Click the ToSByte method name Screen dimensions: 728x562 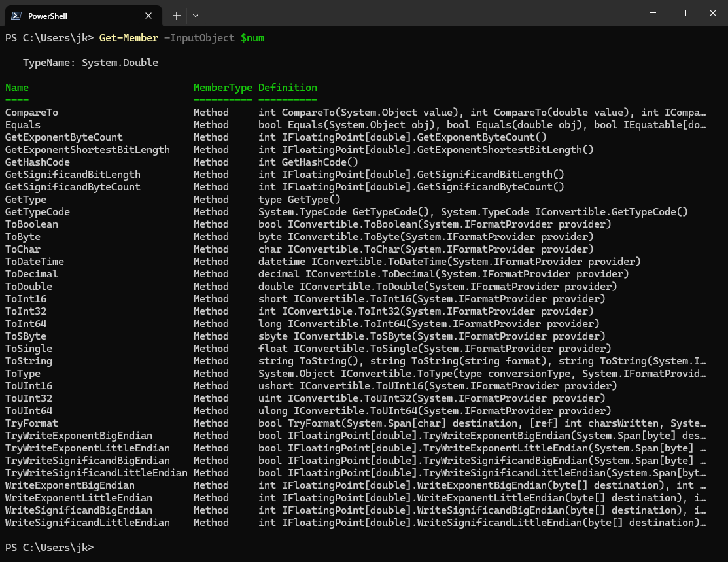click(26, 336)
